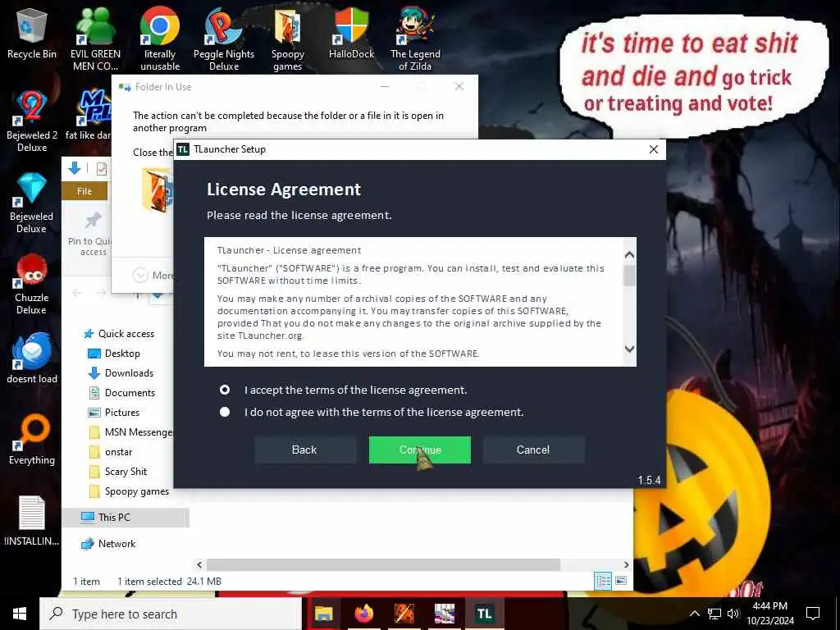Accept the license agreement terms
Screen dimensions: 840x630
[225, 390]
